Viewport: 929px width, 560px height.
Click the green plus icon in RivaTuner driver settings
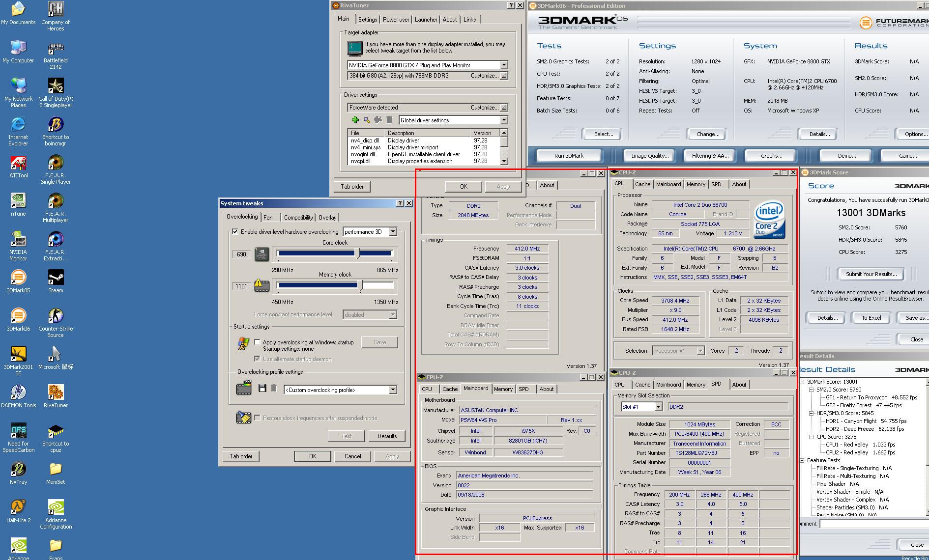click(355, 120)
